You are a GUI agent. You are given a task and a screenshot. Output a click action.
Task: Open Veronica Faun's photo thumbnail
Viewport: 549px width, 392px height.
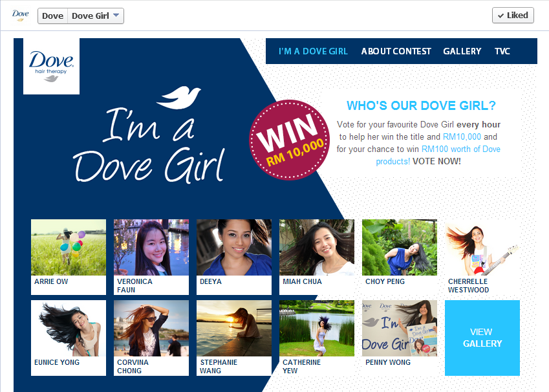(x=151, y=247)
